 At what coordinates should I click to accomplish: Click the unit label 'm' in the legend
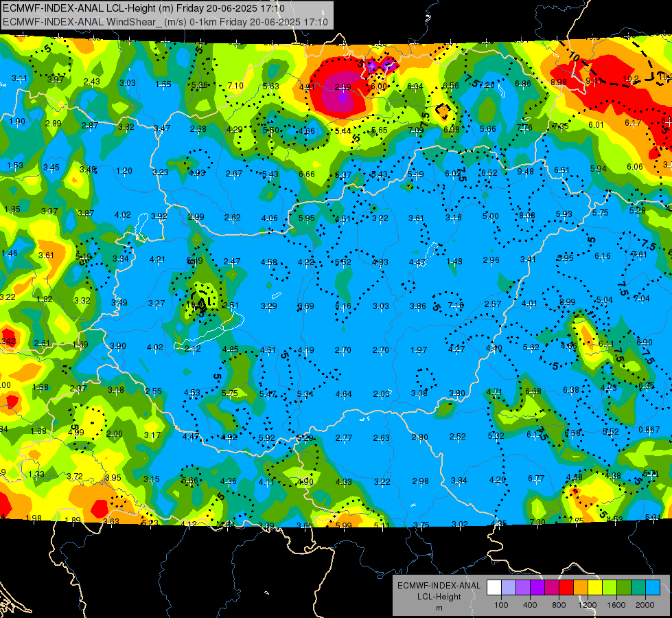[439, 608]
